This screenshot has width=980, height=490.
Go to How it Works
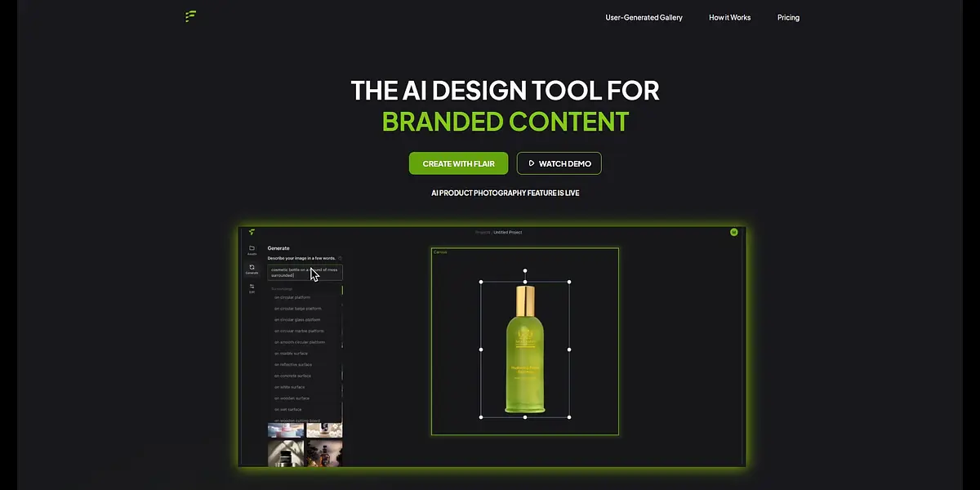click(x=729, y=17)
